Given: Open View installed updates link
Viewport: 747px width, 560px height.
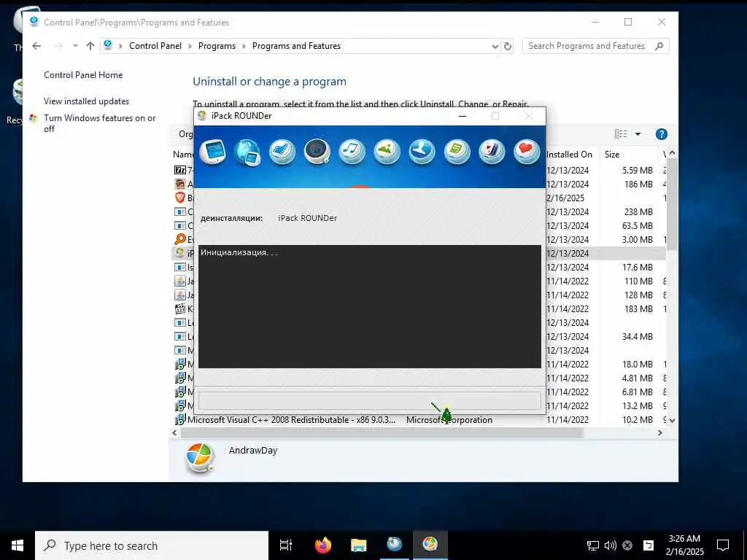Looking at the screenshot, I should pyautogui.click(x=86, y=101).
